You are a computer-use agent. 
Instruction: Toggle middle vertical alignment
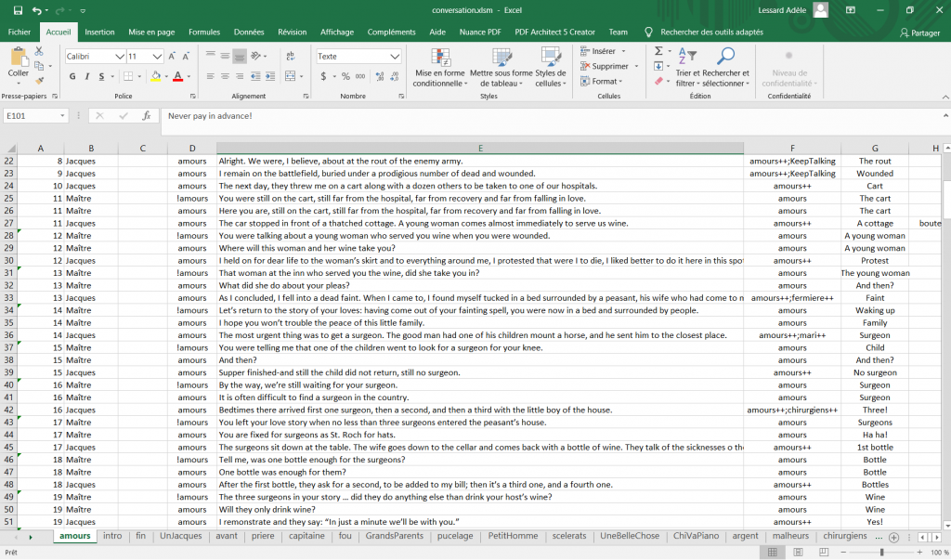(225, 57)
